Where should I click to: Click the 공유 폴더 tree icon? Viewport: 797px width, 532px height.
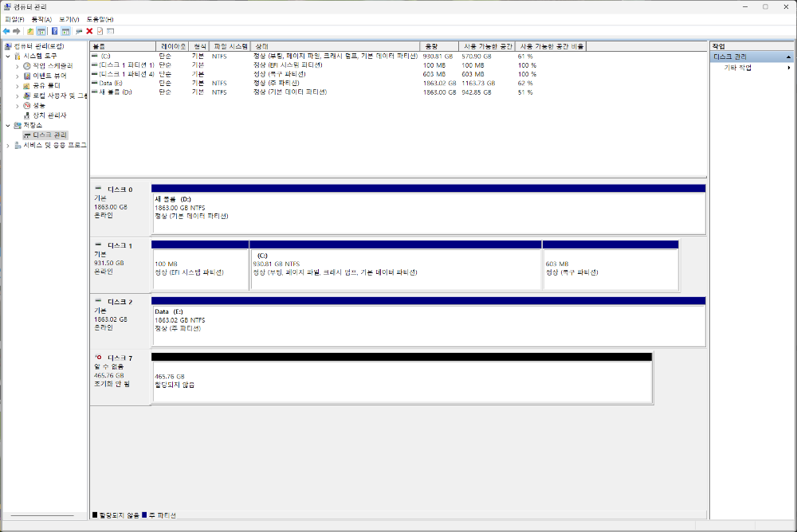click(27, 86)
